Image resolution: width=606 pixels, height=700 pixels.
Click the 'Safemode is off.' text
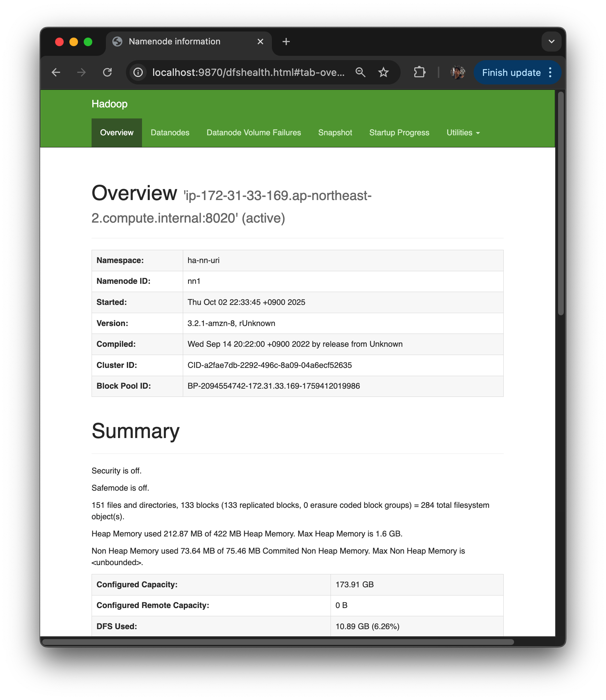120,488
